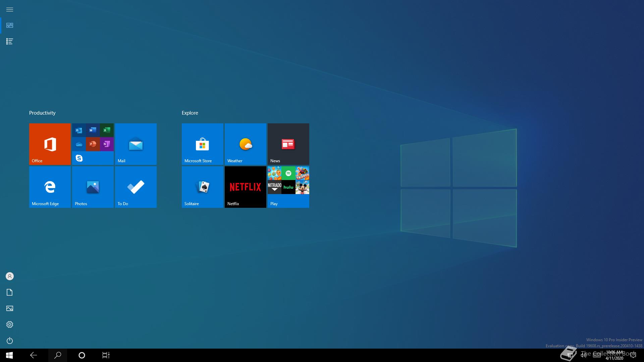Open Skype in the Office folder tile
Viewport: 644px width, 362px height.
(79, 158)
